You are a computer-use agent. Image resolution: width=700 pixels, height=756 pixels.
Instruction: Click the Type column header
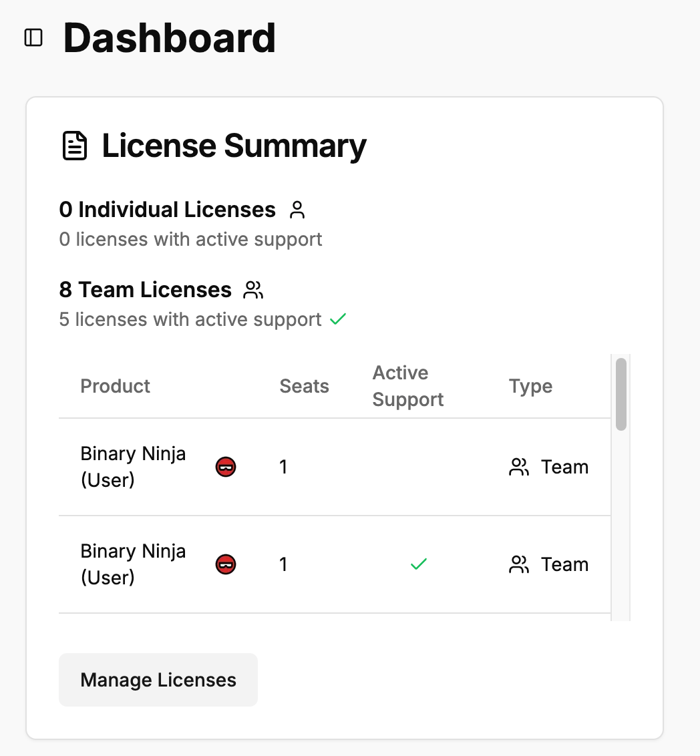(x=531, y=386)
